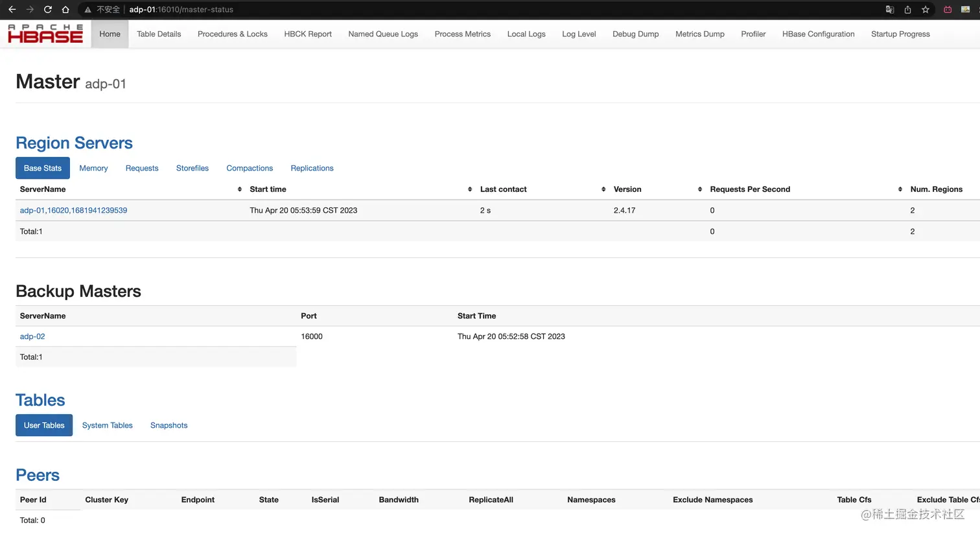Open the Google Translate icon in address bar
This screenshot has width=980, height=536.
[x=889, y=9]
